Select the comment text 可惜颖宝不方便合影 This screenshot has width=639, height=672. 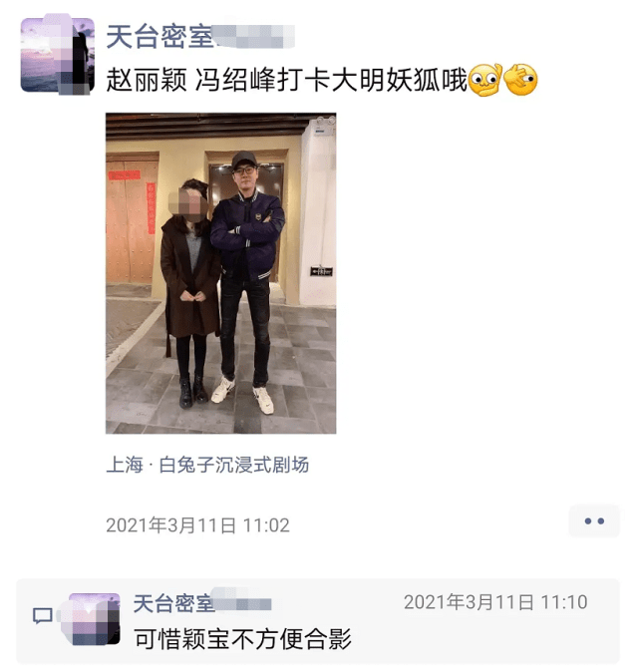tap(242, 638)
